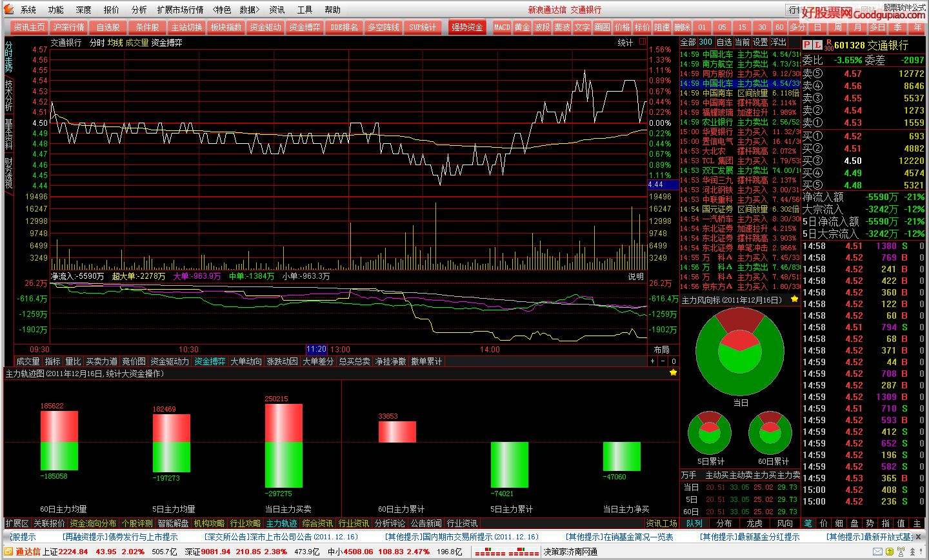
Task: Select the 全部 filter in the alerts panel
Action: click(688, 42)
